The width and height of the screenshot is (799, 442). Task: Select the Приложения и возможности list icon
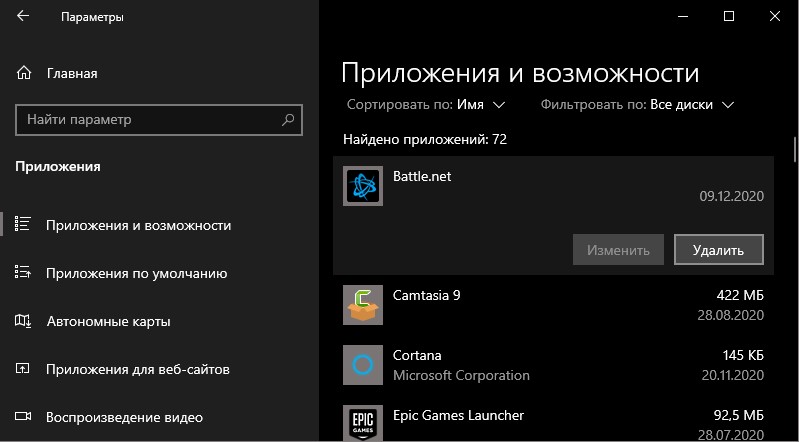[23, 224]
